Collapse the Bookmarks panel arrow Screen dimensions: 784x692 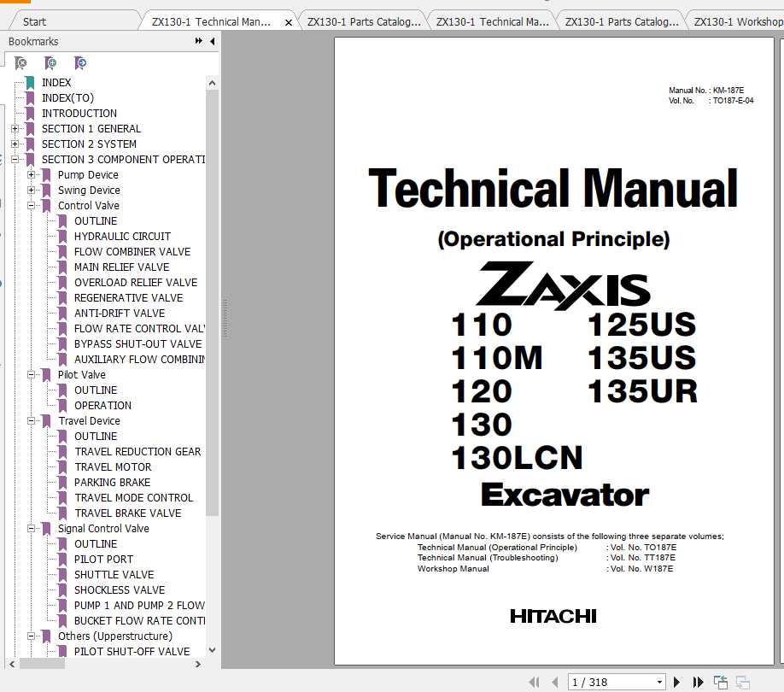pyautogui.click(x=213, y=41)
